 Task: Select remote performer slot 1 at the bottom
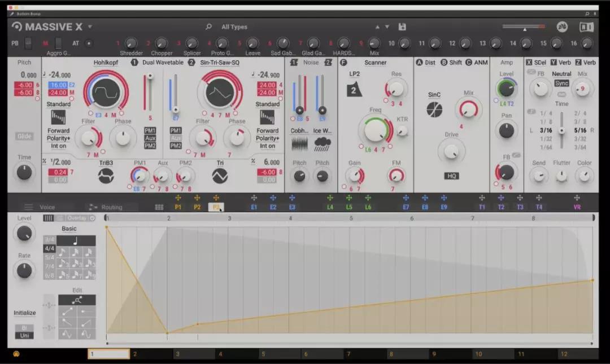click(108, 354)
